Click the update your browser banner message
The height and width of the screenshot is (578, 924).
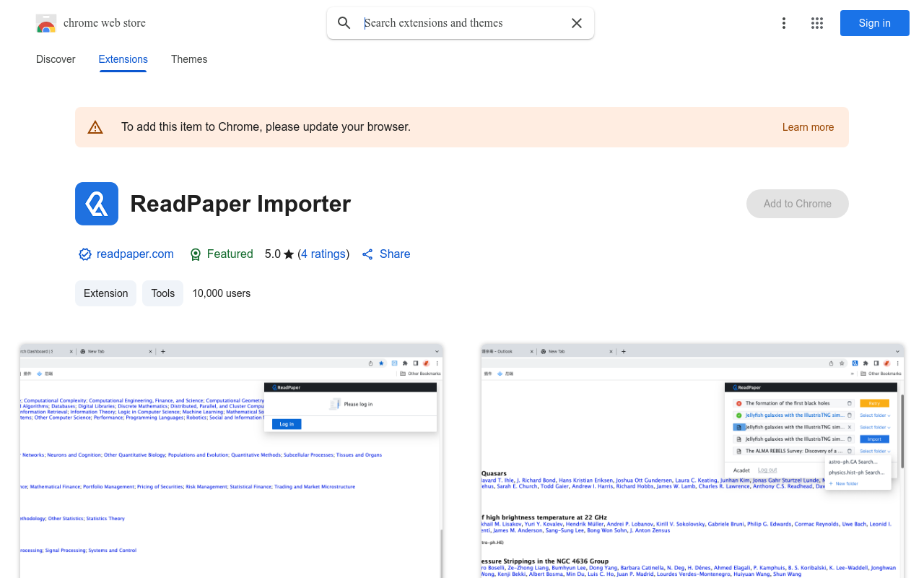point(266,127)
